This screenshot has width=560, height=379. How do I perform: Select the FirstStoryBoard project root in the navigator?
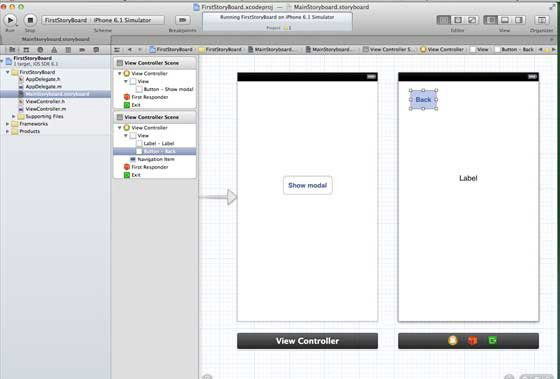tap(55, 61)
